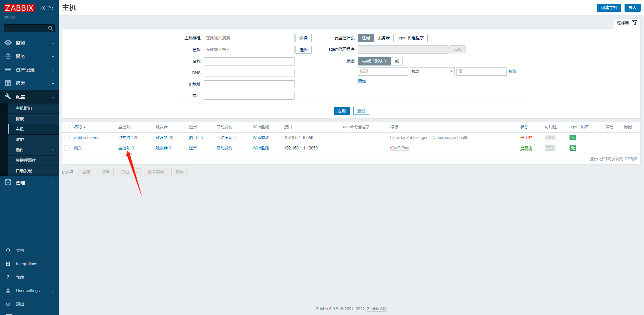This screenshot has height=315, width=644.
Task: Reset the filter with 重设
Action: pos(361,111)
